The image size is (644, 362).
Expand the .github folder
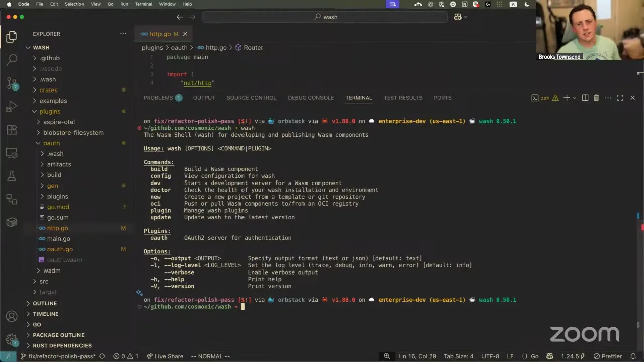click(x=34, y=58)
